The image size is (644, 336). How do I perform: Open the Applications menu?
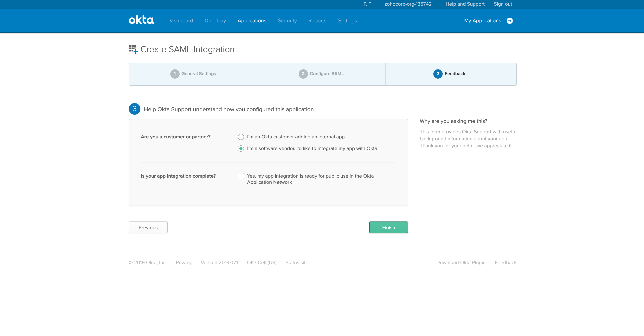tap(252, 21)
